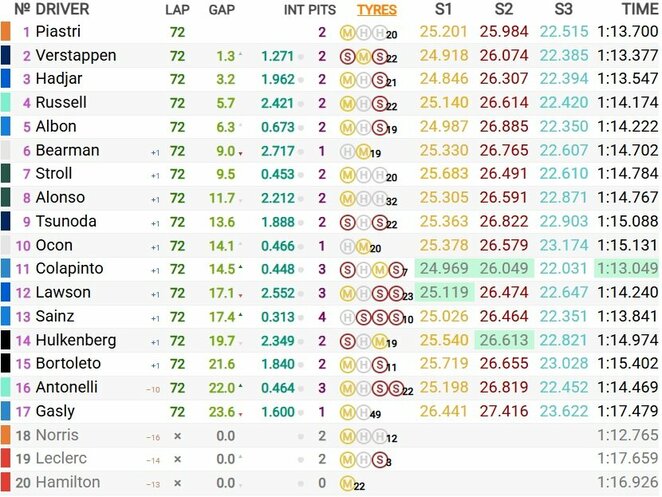This screenshot has height=497, width=662.
Task: Click the × mark in Norris's row
Action: click(177, 436)
